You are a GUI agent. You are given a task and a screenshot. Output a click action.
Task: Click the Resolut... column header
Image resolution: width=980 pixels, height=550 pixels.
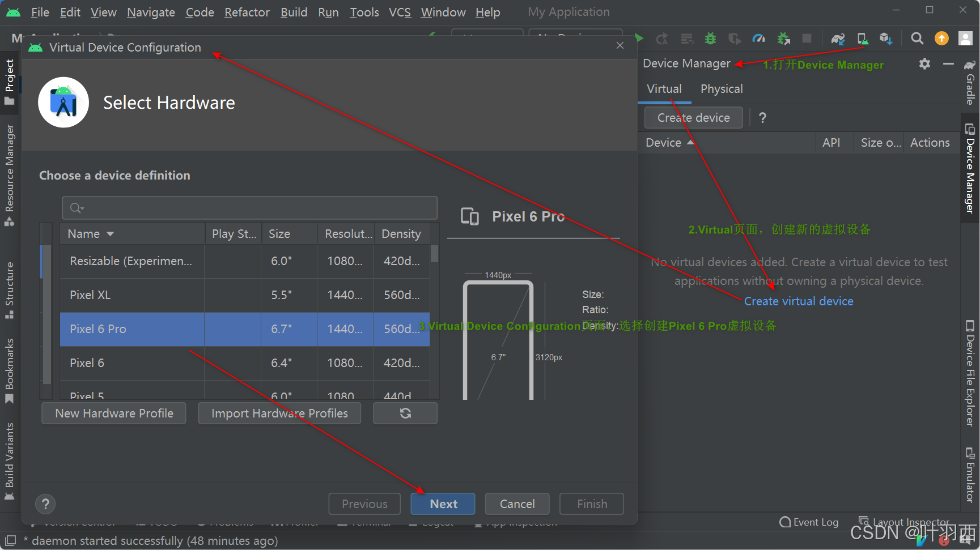tap(346, 234)
